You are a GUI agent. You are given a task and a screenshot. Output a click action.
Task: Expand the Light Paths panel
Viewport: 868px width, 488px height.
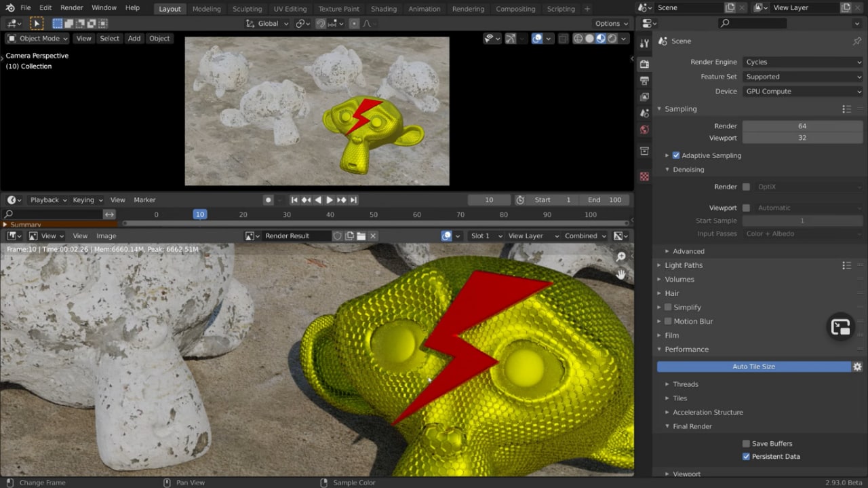click(684, 265)
